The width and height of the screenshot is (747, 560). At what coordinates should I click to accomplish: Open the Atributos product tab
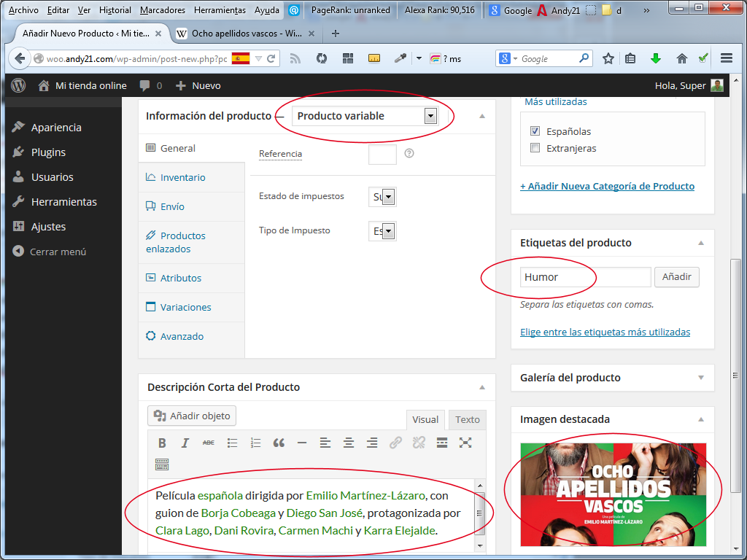(x=192, y=278)
